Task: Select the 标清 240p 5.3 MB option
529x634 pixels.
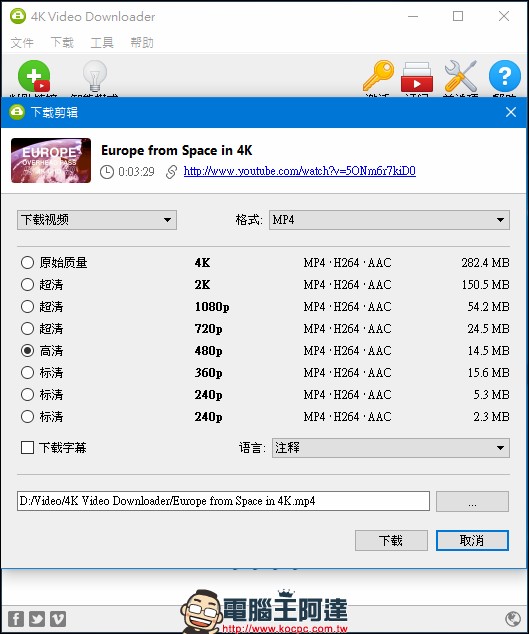Action: pyautogui.click(x=27, y=395)
